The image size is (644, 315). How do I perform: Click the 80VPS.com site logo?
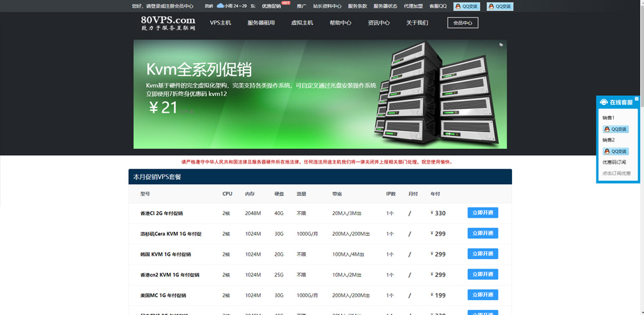[x=167, y=23]
